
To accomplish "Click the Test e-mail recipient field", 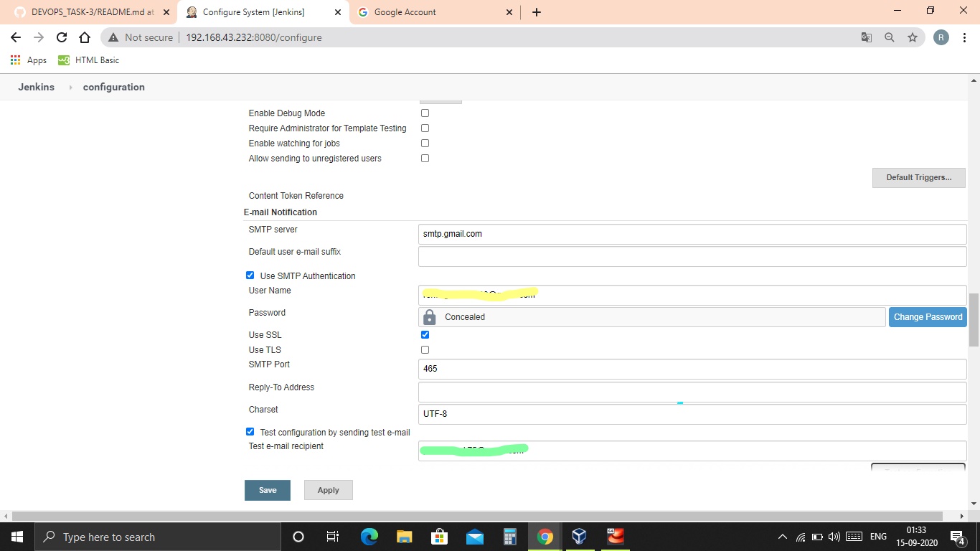I will click(692, 451).
